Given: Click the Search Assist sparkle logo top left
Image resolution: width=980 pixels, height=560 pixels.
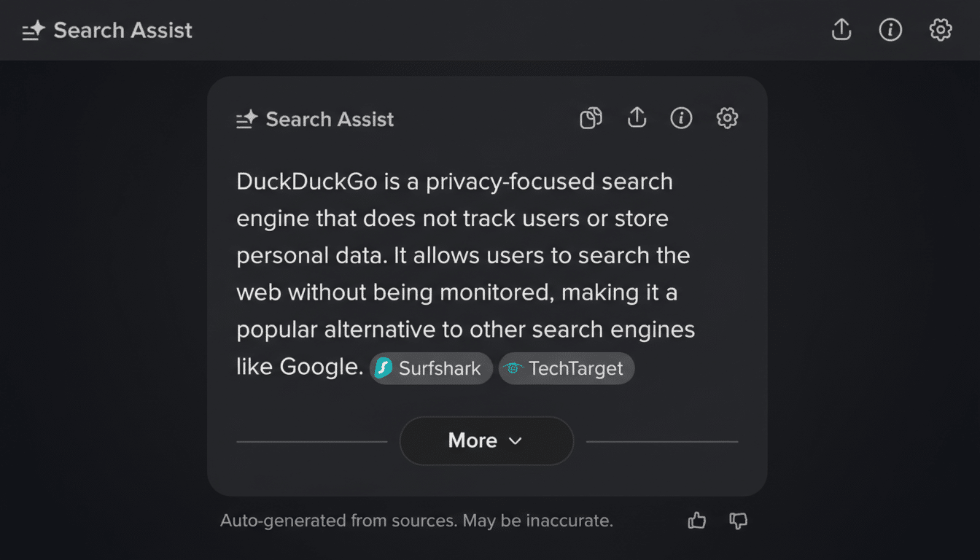Looking at the screenshot, I should (x=33, y=30).
